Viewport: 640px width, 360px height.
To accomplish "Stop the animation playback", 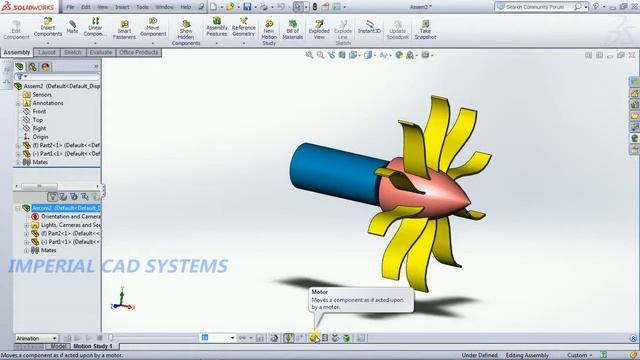I will pos(100,338).
